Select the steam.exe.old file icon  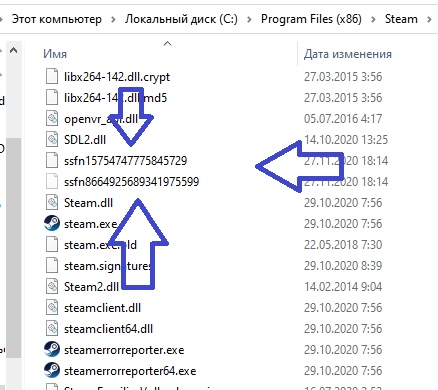pyautogui.click(x=52, y=245)
